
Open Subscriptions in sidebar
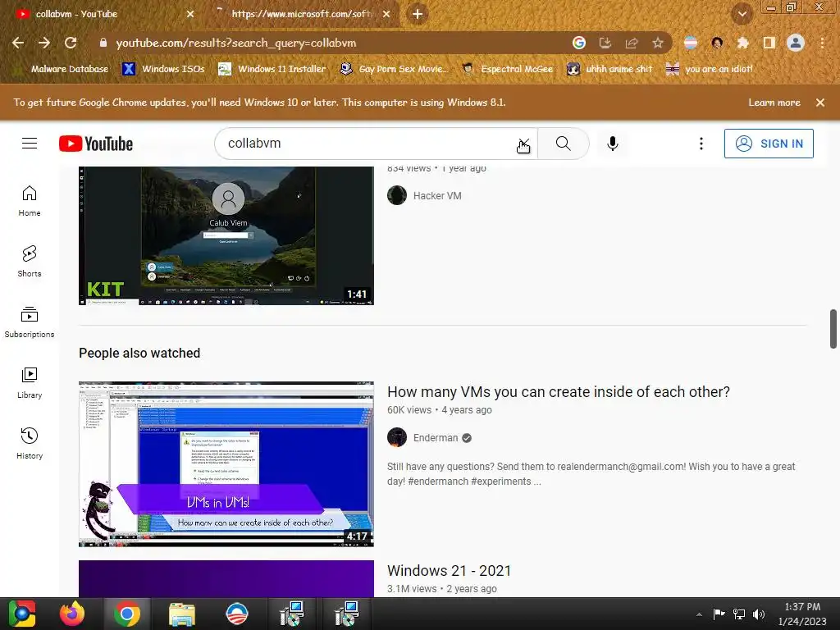pyautogui.click(x=30, y=322)
